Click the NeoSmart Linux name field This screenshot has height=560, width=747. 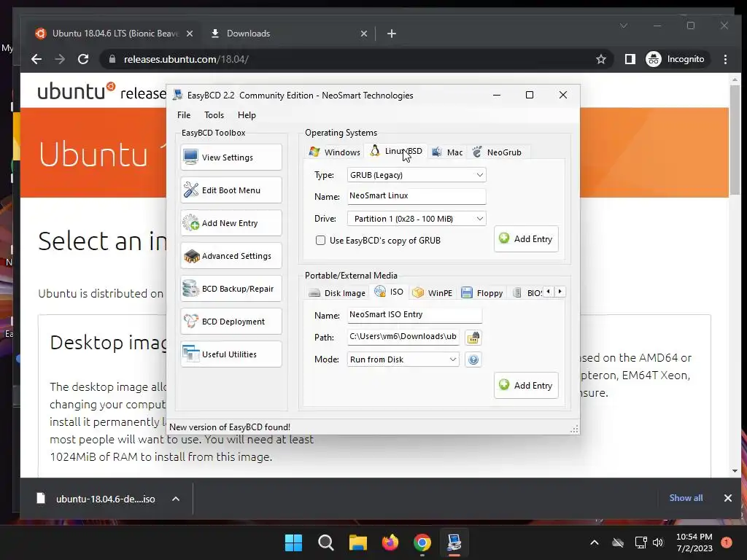(x=417, y=195)
